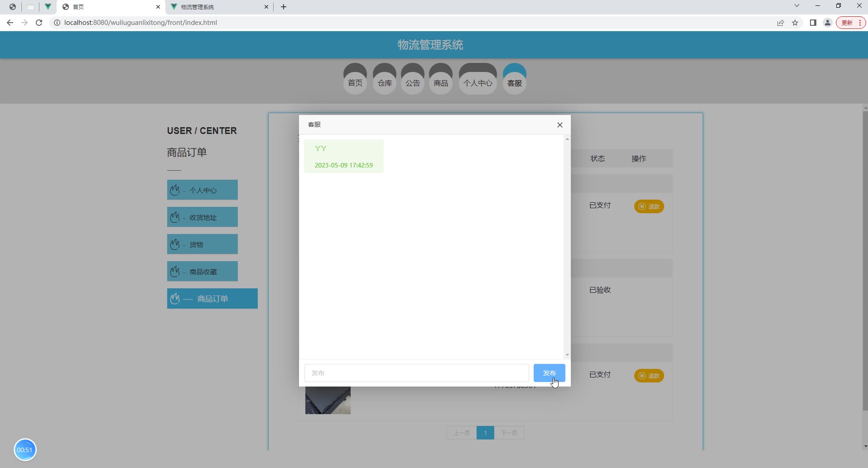The width and height of the screenshot is (868, 468).
Task: Click the flame icon beside 货物
Action: (x=175, y=244)
